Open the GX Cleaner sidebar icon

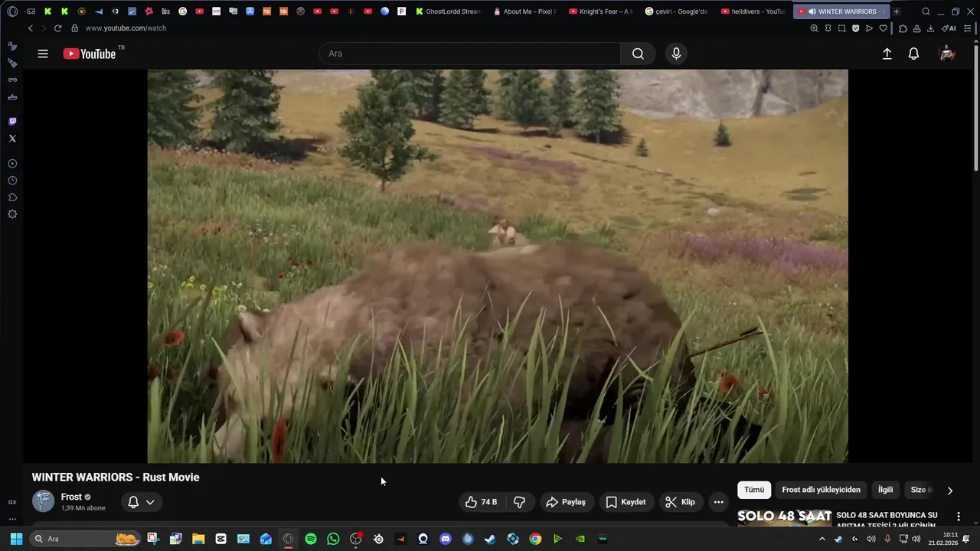(x=12, y=64)
